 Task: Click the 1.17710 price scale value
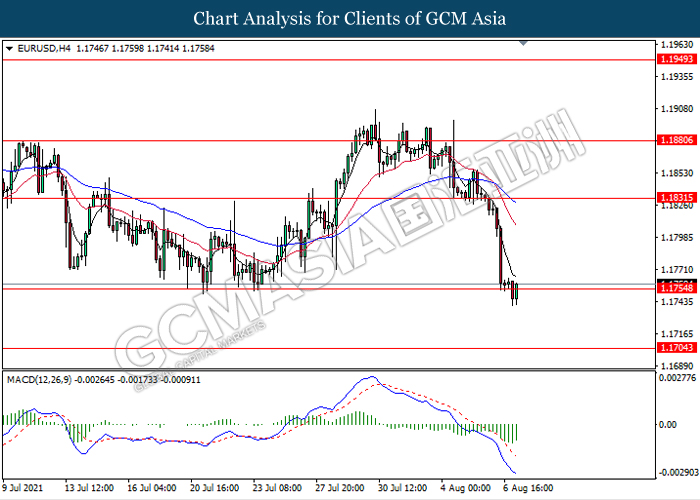click(677, 270)
